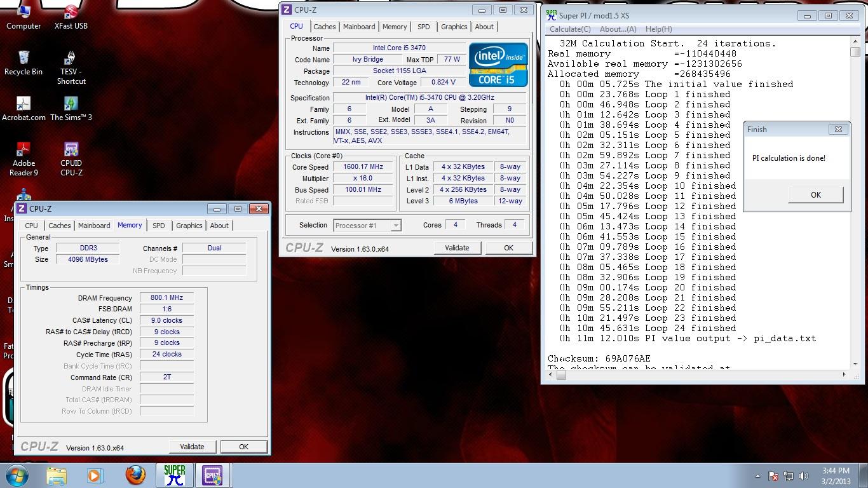Viewport: 868px width, 488px height.
Task: Open Graphics tab in Memory window
Action: (189, 226)
